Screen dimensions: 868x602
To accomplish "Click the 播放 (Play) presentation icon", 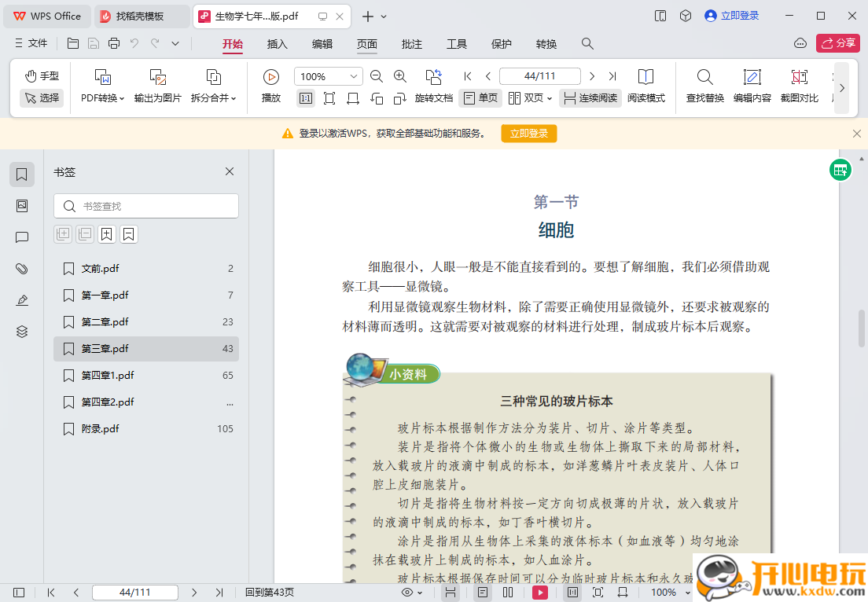I will [x=270, y=76].
